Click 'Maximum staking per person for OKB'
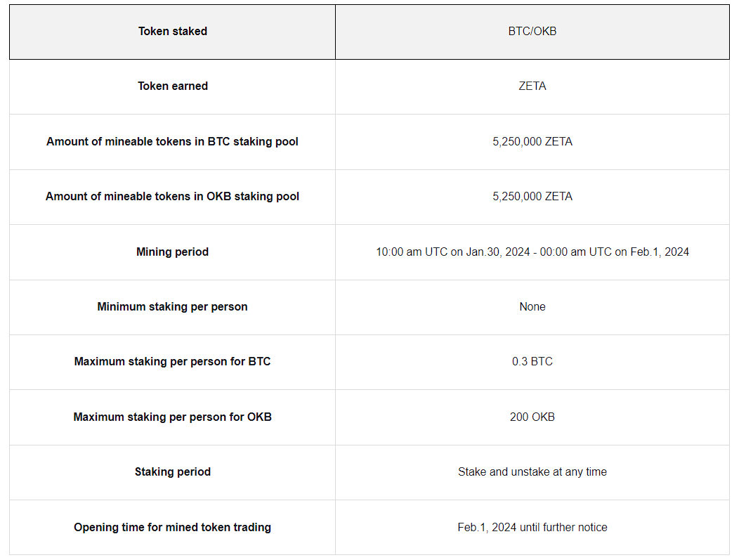This screenshot has height=560, width=746. pos(172,417)
